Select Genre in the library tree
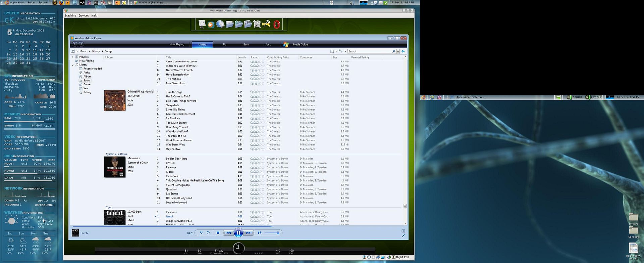 click(87, 84)
